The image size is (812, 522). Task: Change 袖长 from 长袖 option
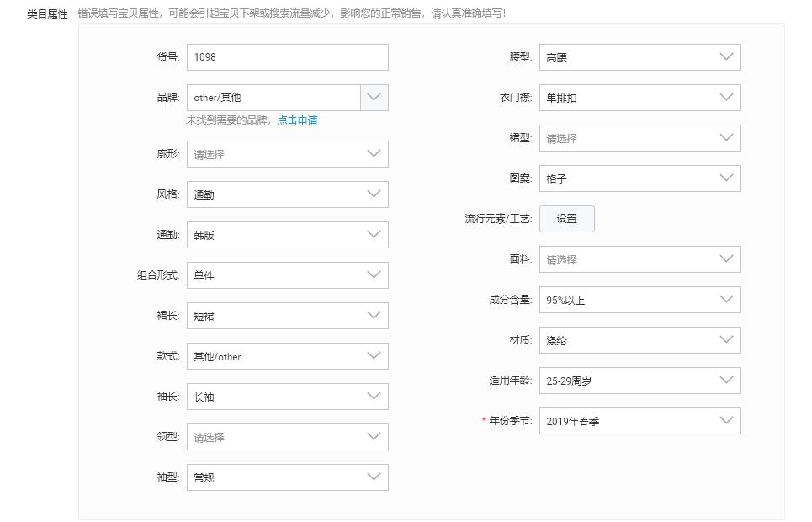click(x=286, y=397)
